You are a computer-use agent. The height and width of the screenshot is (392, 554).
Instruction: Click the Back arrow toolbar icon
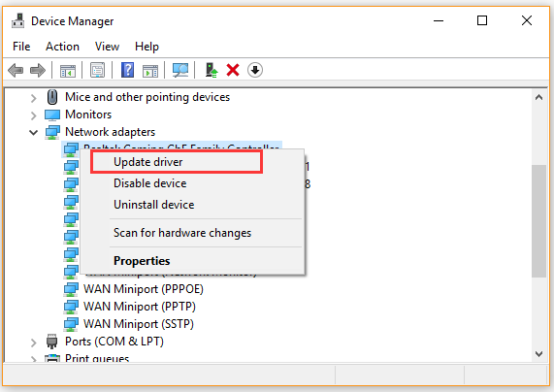[x=16, y=70]
